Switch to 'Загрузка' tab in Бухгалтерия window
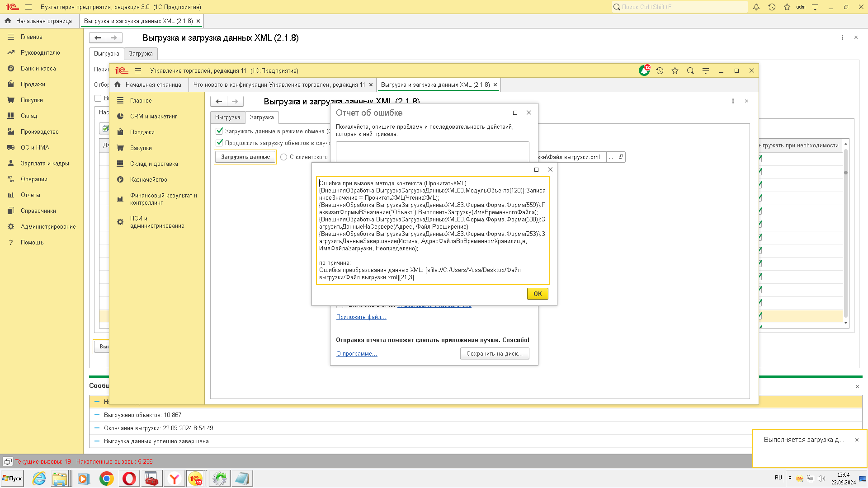The width and height of the screenshot is (868, 488). tap(141, 53)
